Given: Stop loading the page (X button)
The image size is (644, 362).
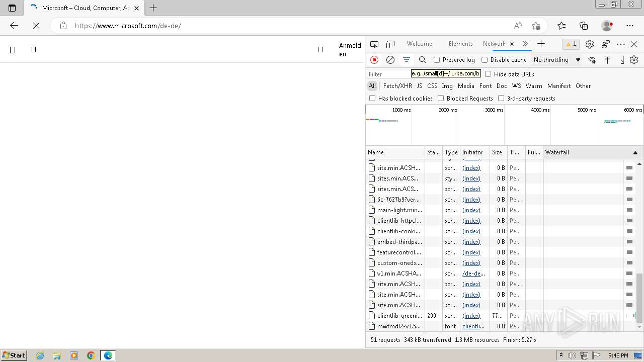Looking at the screenshot, I should (36, 26).
